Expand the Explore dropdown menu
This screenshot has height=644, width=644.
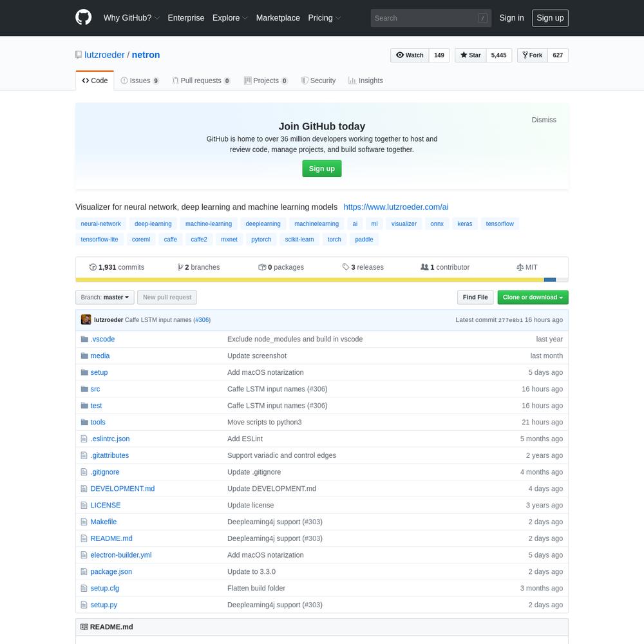coord(230,17)
